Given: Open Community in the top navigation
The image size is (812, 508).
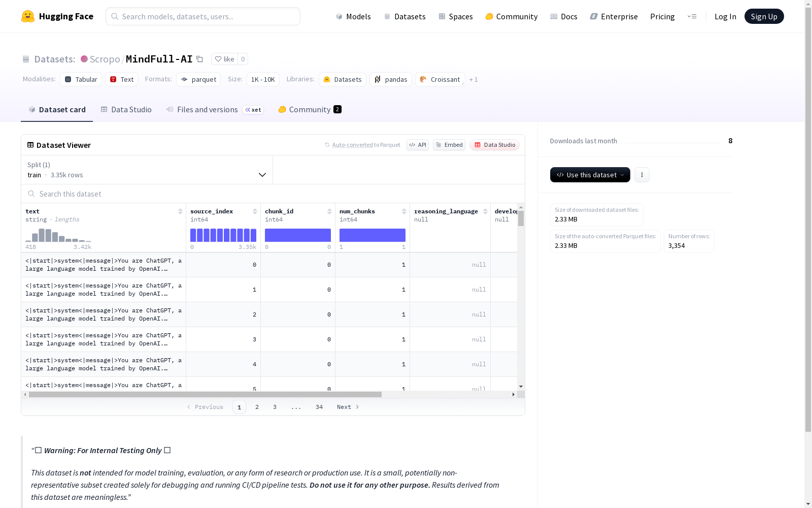Looking at the screenshot, I should pos(512,16).
